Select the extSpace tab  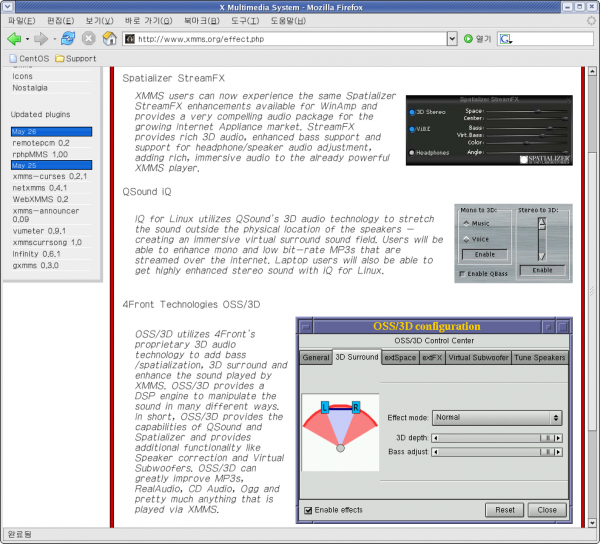(x=400, y=358)
